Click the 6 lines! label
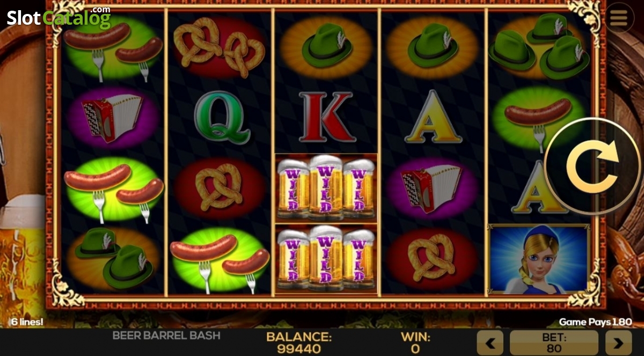 tap(26, 323)
